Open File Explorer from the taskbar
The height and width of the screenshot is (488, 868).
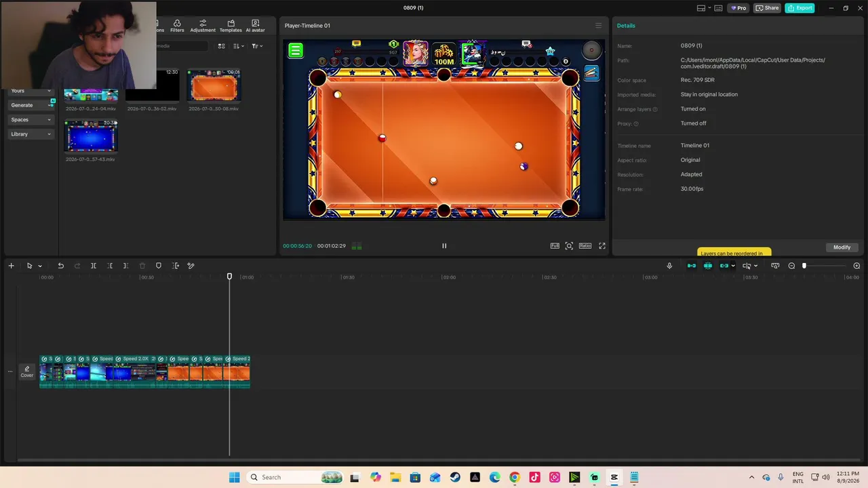pos(395,477)
